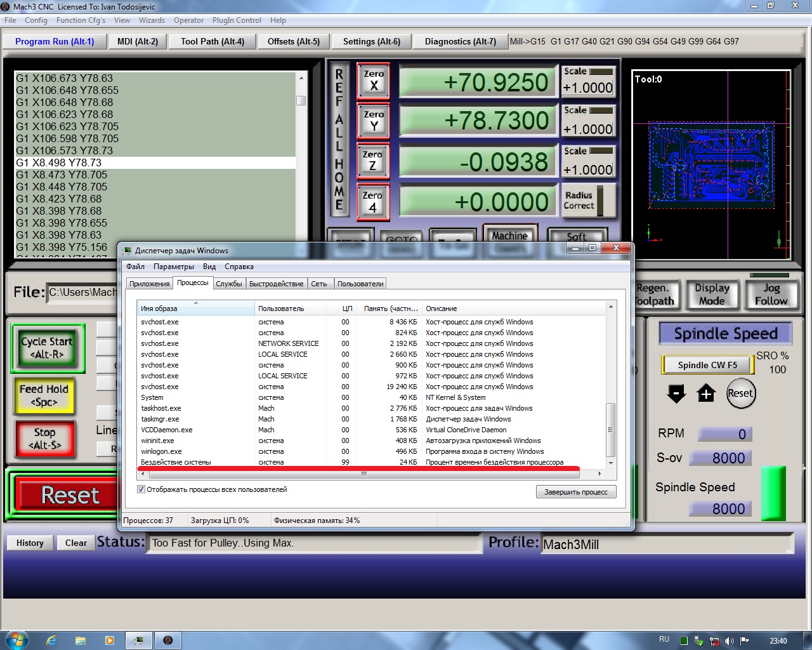Click the toolpath preview display
This screenshot has height=650, width=812.
[x=711, y=164]
